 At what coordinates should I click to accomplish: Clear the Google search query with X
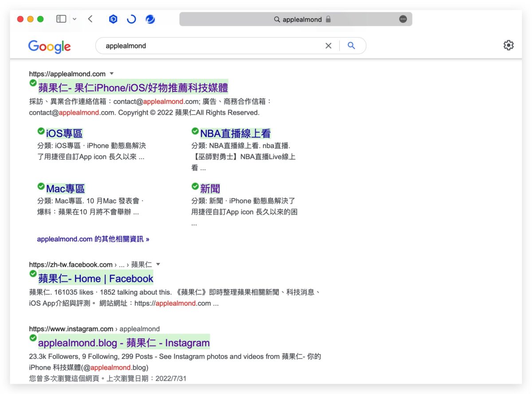pos(329,46)
